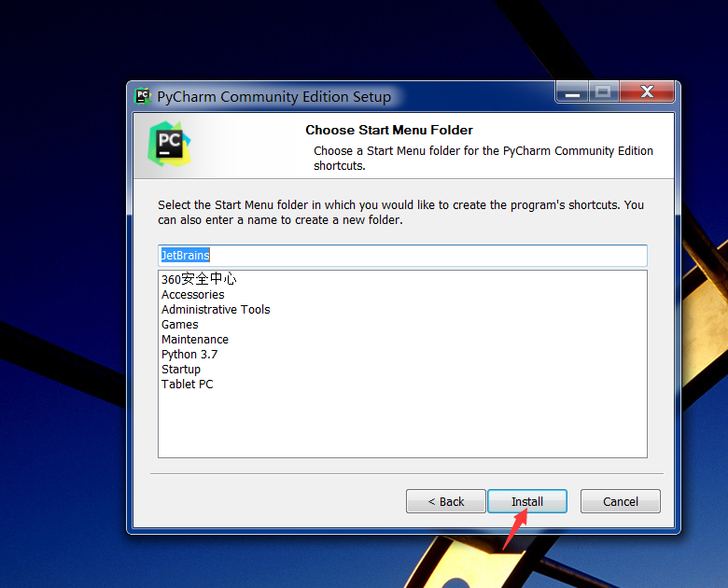Cancel the PyCharm setup
The image size is (728, 588).
(621, 501)
